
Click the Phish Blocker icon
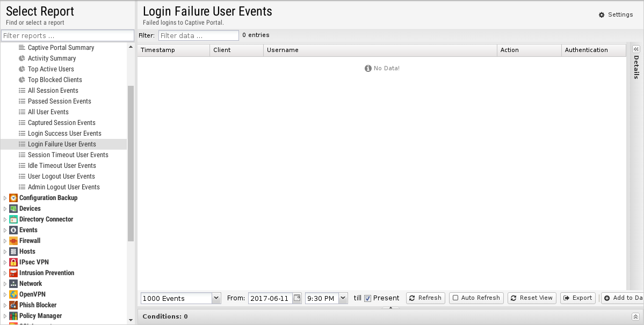point(13,305)
